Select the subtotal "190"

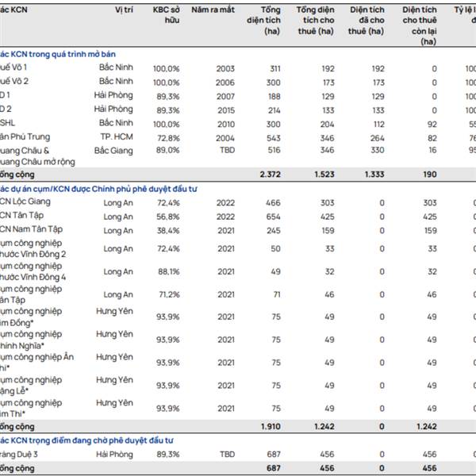[x=430, y=175]
